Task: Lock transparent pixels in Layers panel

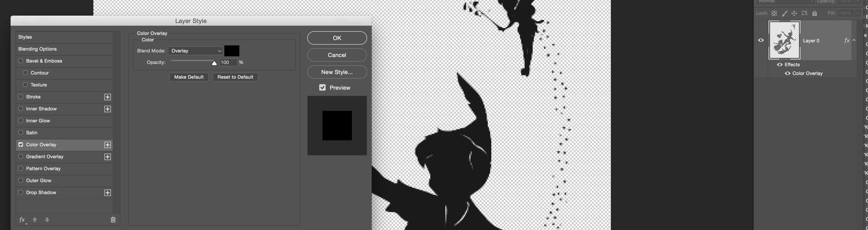Action: click(x=774, y=14)
